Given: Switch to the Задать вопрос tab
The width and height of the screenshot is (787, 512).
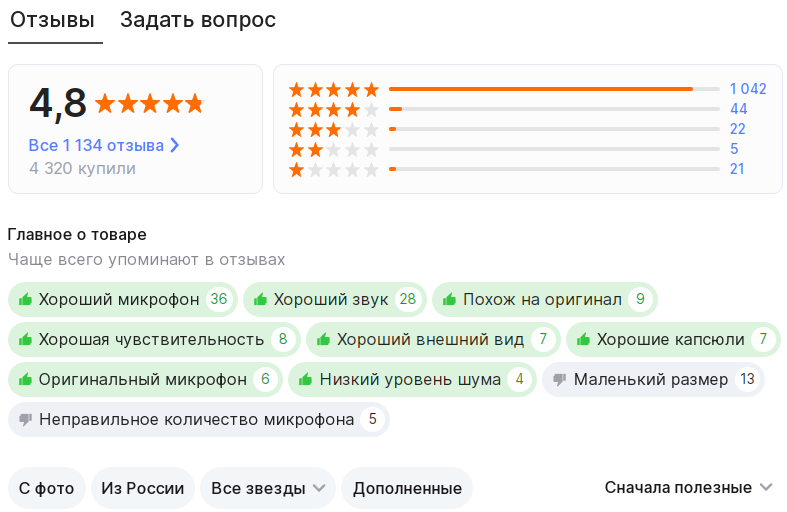Looking at the screenshot, I should (x=198, y=20).
